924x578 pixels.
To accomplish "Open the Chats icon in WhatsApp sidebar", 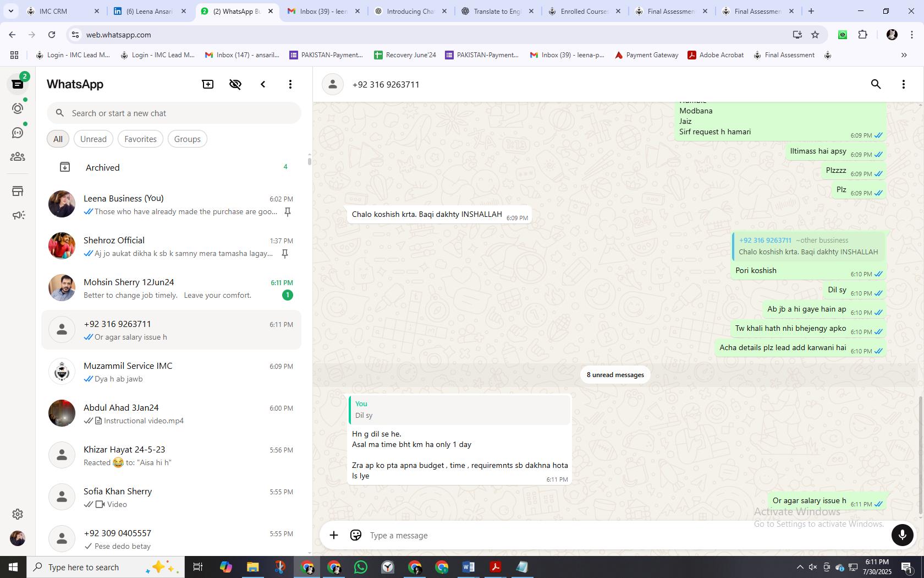I will point(18,84).
